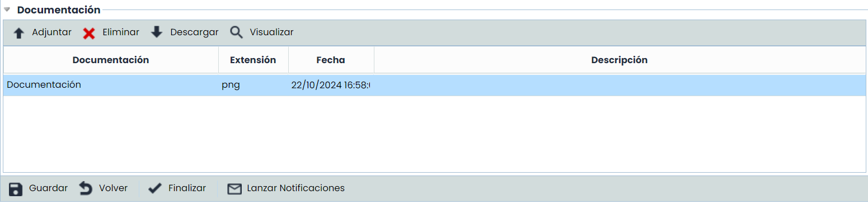Screen dimensions: 868x204
Task: Select the 22/10/2024 date cell
Action: click(331, 85)
